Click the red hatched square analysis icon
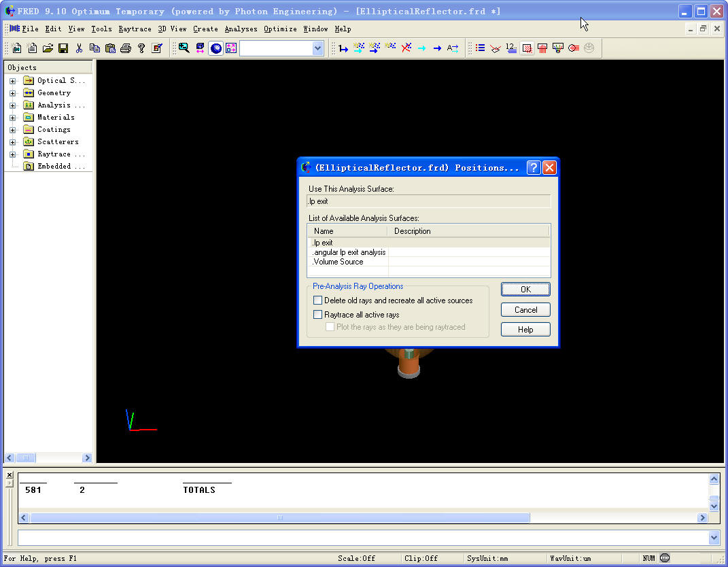728x567 pixels. pos(527,48)
